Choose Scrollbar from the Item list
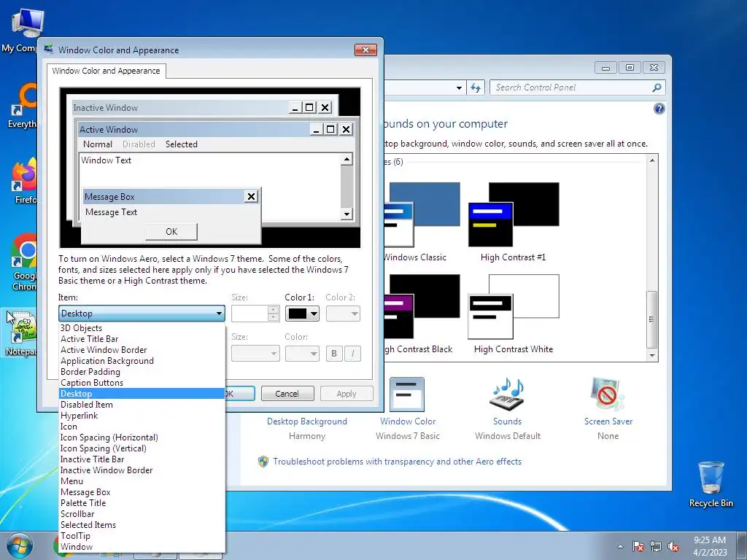This screenshot has width=747, height=560. point(142,514)
